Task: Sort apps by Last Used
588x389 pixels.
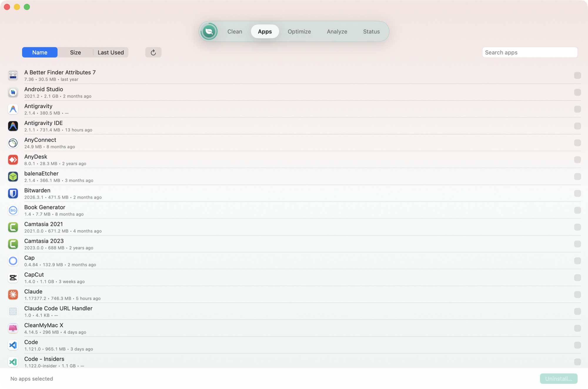Action: [x=111, y=52]
